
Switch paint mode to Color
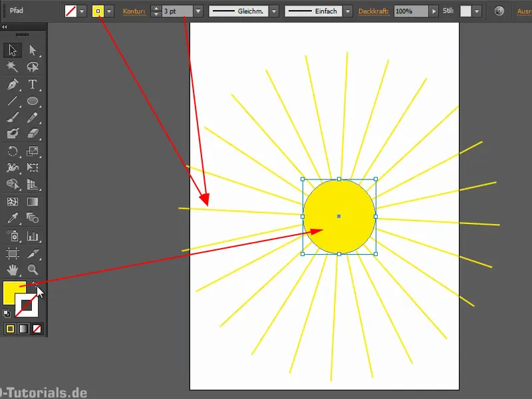[10, 329]
